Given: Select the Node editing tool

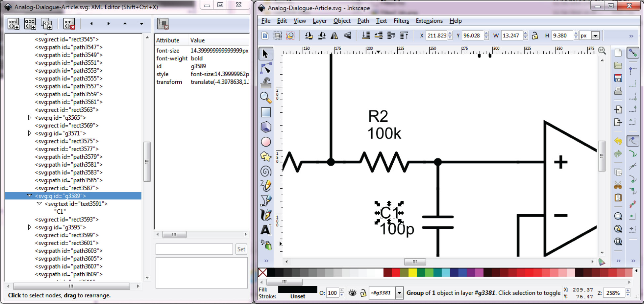Looking at the screenshot, I should 266,68.
